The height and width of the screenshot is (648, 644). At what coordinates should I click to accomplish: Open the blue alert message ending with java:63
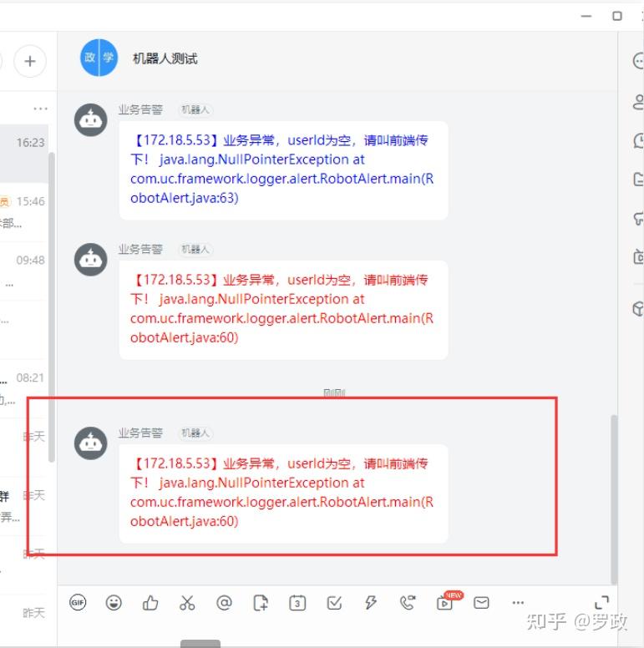pos(283,170)
